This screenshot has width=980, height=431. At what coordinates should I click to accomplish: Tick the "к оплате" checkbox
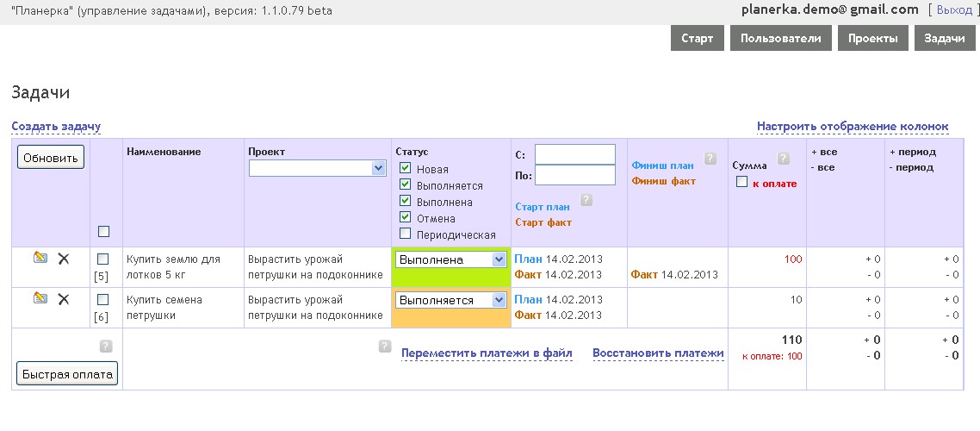pyautogui.click(x=741, y=183)
